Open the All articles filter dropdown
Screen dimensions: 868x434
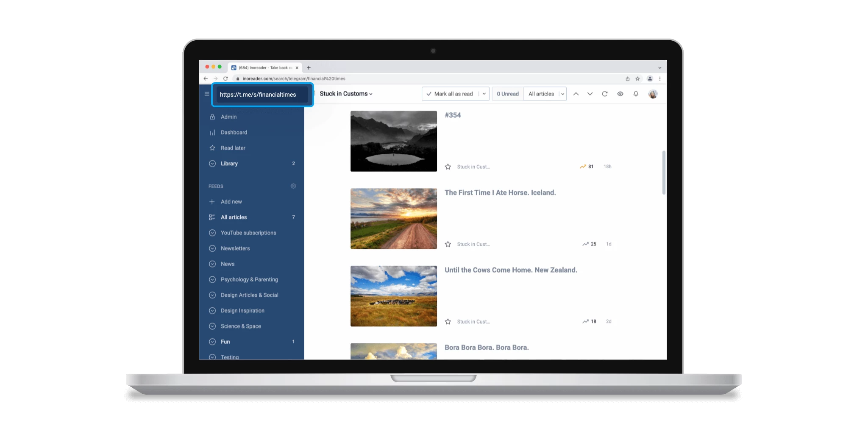coord(562,94)
